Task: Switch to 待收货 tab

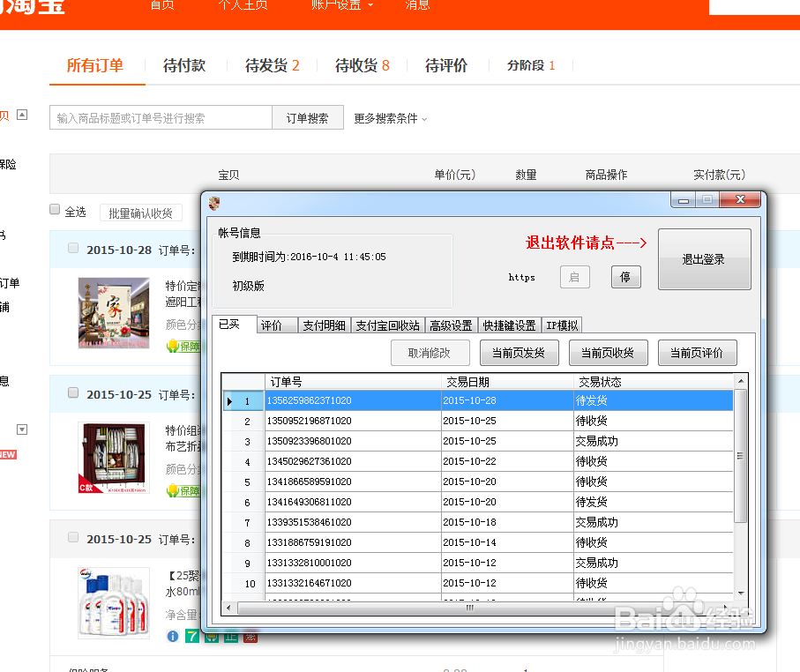Action: pos(363,65)
